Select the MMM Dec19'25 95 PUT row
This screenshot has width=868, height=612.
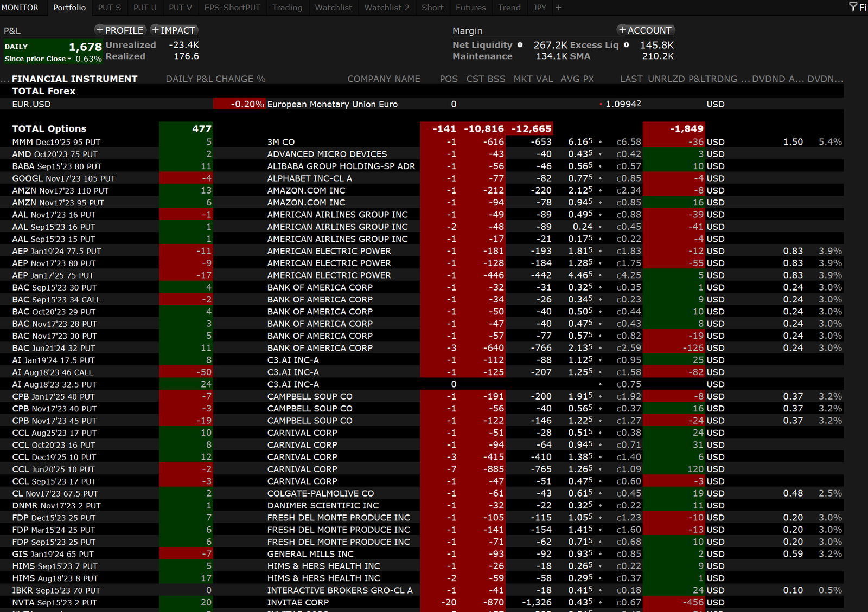56,142
